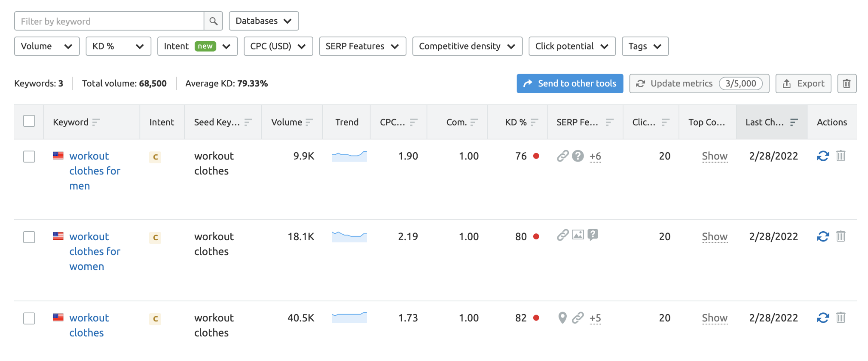Screen dimensions: 868x361
Task: Click the search magnifier icon
Action: [213, 21]
